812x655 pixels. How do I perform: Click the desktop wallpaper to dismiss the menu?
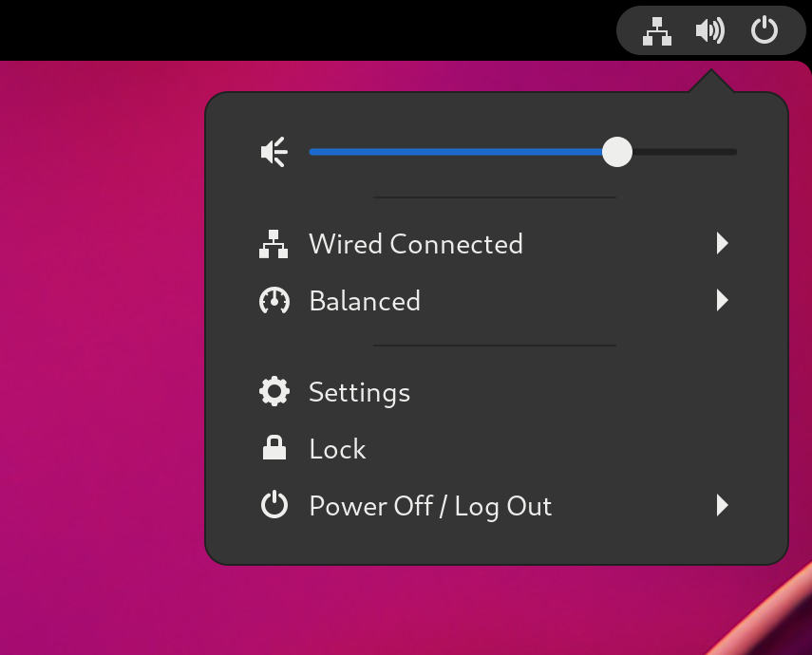(95, 380)
